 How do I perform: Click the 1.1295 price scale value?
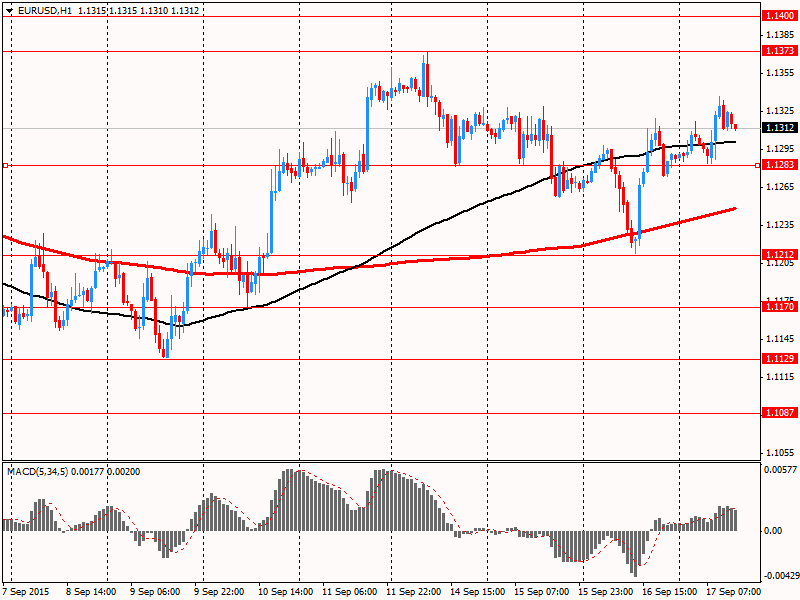coord(781,149)
